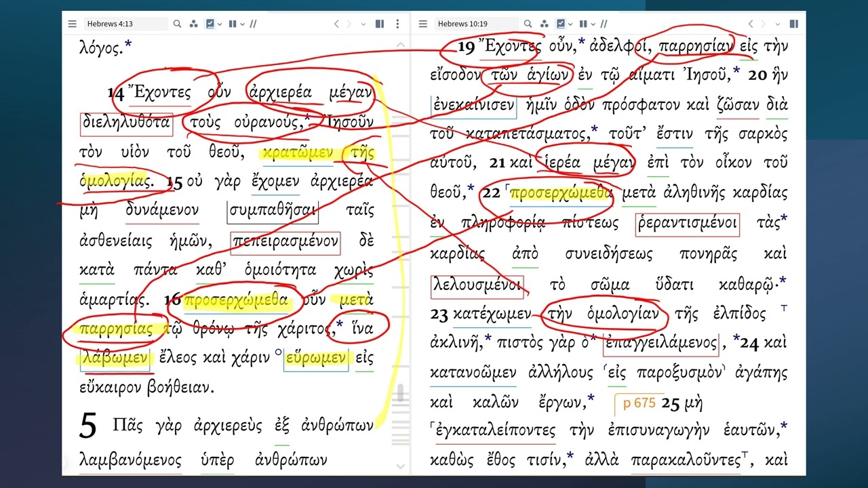Click left panel scrollbar down arrow
Viewport: 868px width, 488px height.
coord(400,467)
